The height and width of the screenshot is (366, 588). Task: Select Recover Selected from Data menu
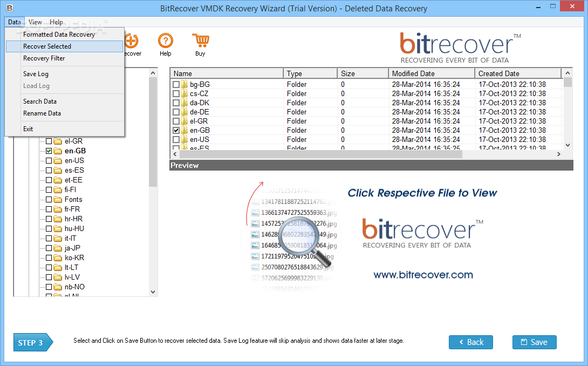tap(65, 46)
